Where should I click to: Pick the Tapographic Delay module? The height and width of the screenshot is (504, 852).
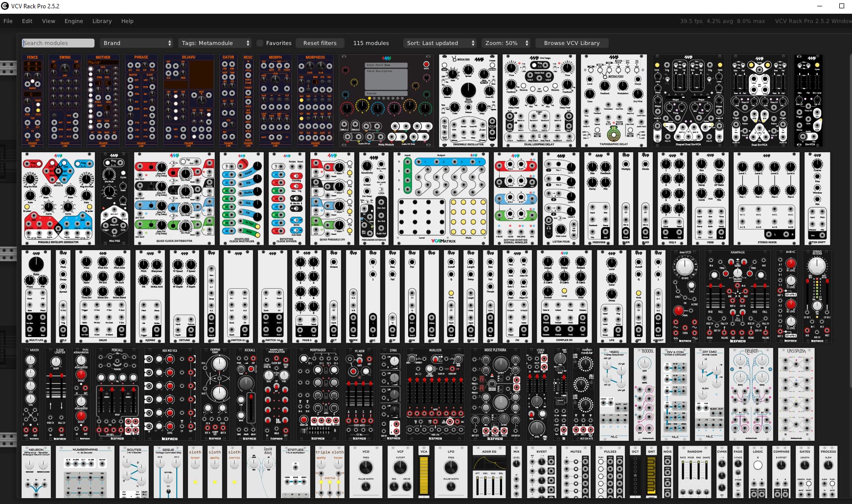pyautogui.click(x=613, y=100)
